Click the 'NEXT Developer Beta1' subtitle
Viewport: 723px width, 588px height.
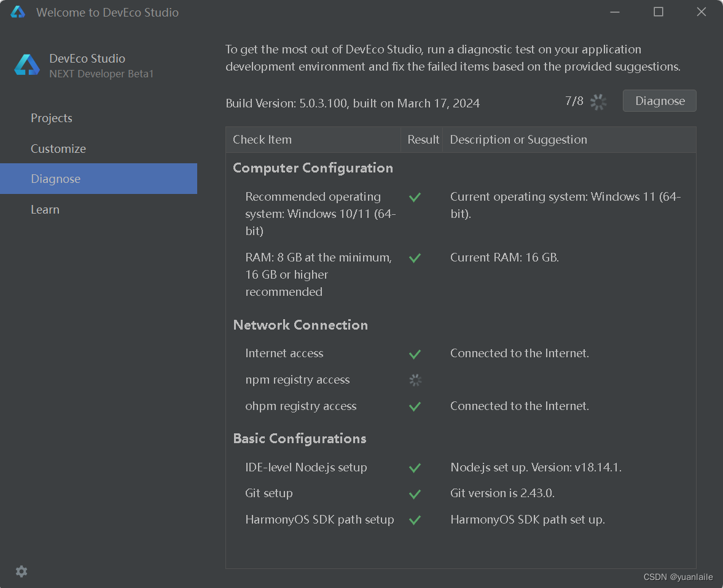click(x=101, y=74)
